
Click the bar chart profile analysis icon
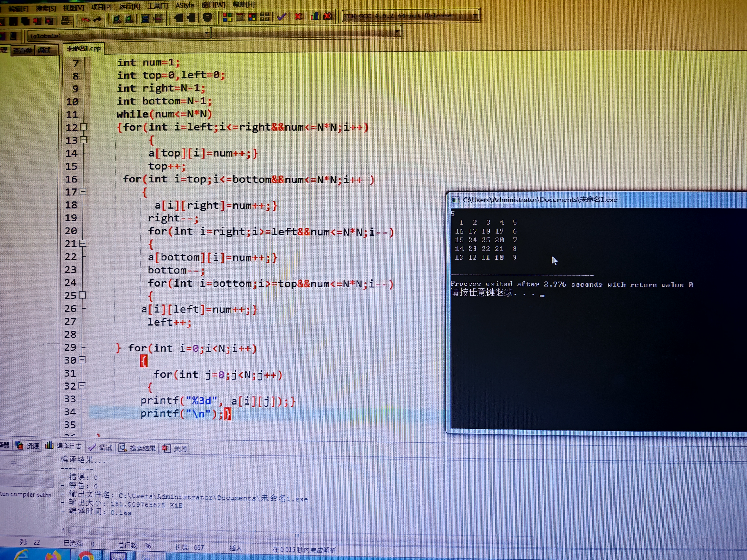tap(315, 16)
